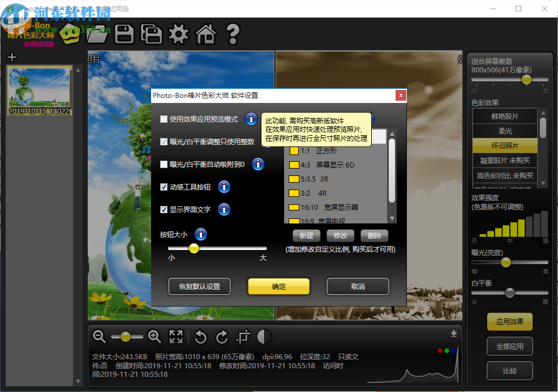This screenshot has width=558, height=392.
Task: Select the 高色彩对比 未购买 effect
Action: pos(505,176)
